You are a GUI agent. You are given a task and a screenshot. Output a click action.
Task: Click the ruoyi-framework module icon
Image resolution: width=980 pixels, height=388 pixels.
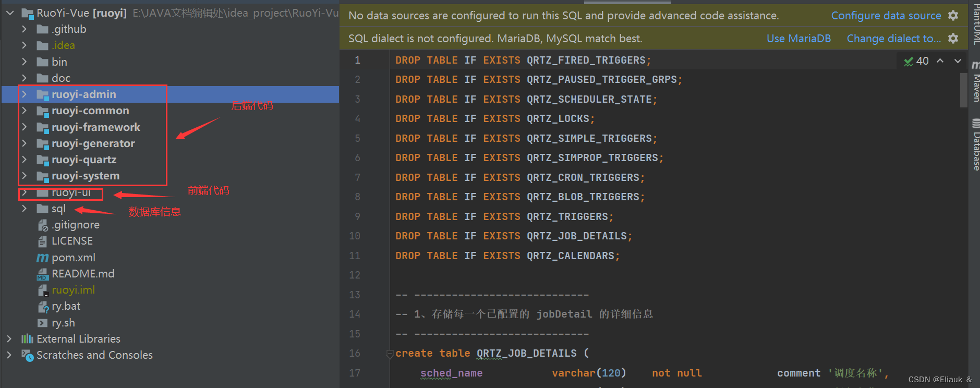pyautogui.click(x=43, y=127)
